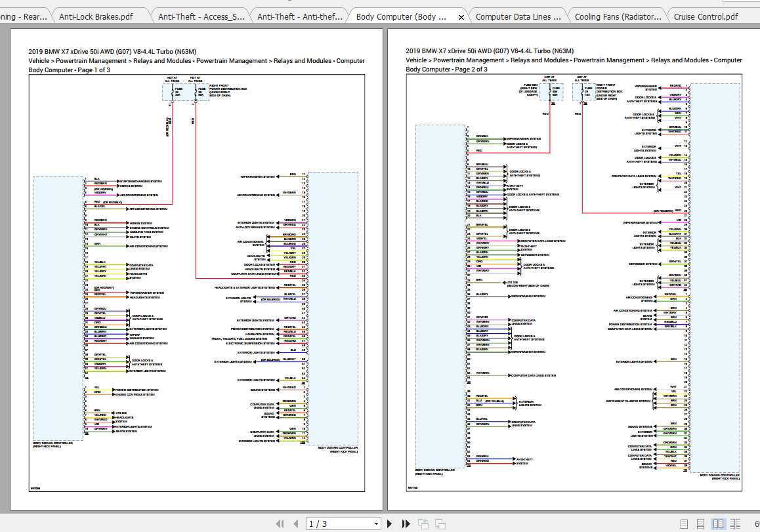Click the previous view icon
Image resolution: width=760 pixels, height=532 pixels.
pyautogui.click(x=423, y=523)
